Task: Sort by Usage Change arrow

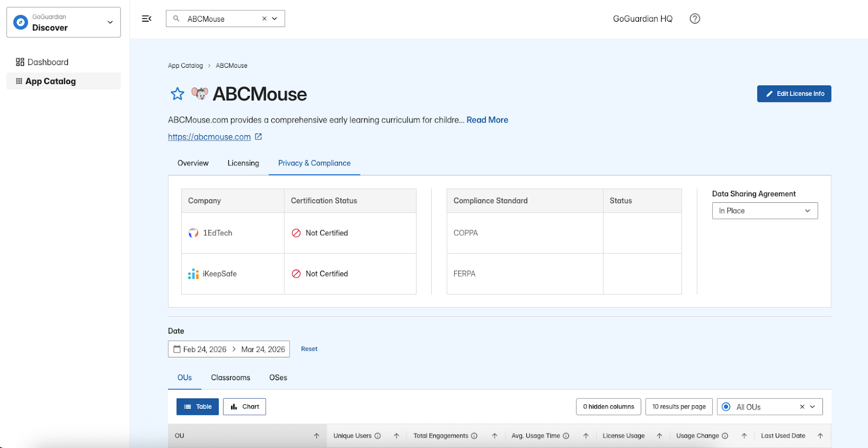Action: [x=744, y=436]
